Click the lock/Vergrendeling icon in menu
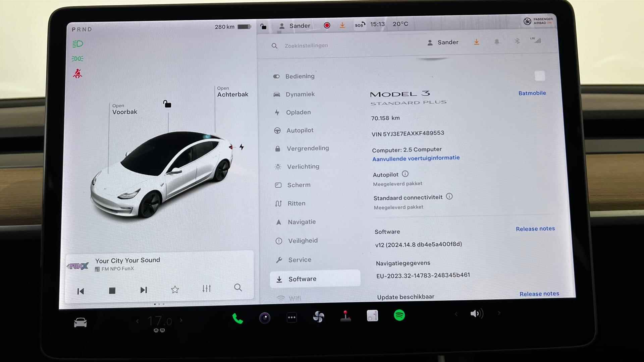Image resolution: width=644 pixels, height=362 pixels. point(278,148)
